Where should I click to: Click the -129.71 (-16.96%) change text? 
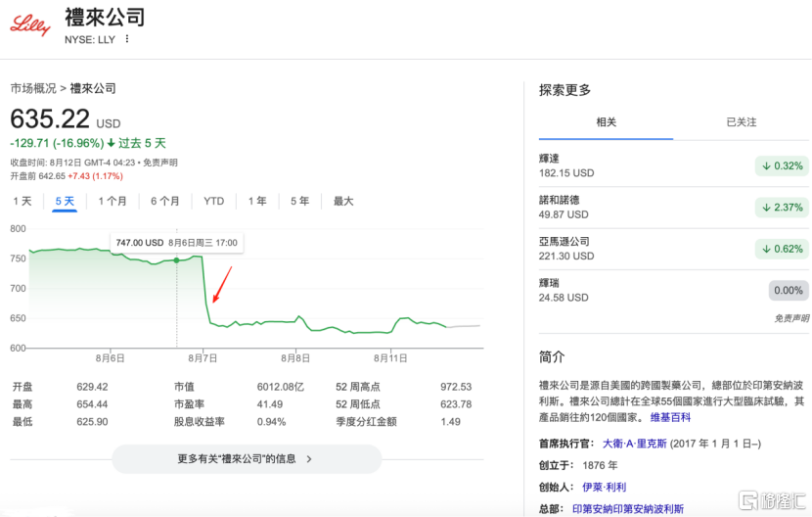click(x=57, y=143)
